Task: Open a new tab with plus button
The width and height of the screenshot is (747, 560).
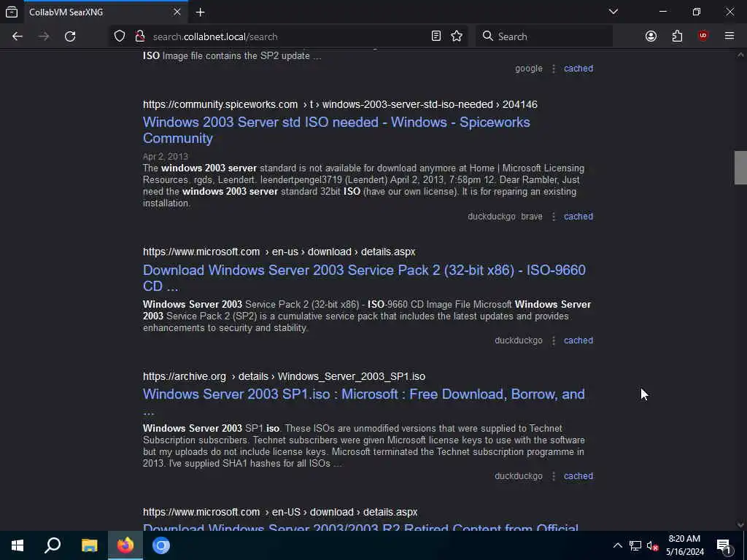Action: [x=201, y=12]
